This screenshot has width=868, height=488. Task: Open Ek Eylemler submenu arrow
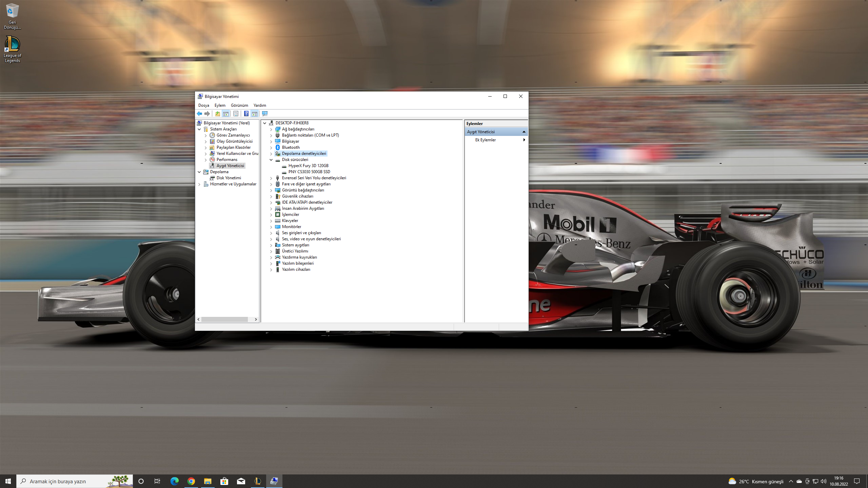[x=524, y=140]
